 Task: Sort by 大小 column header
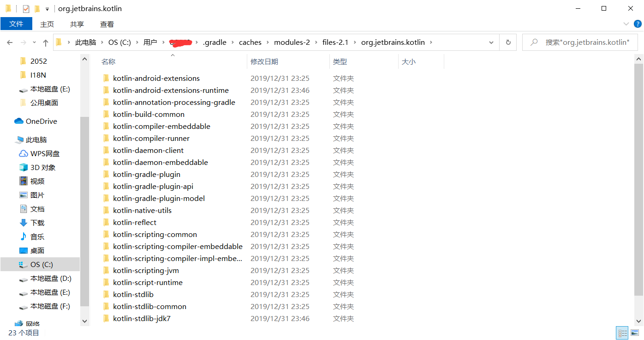point(409,61)
